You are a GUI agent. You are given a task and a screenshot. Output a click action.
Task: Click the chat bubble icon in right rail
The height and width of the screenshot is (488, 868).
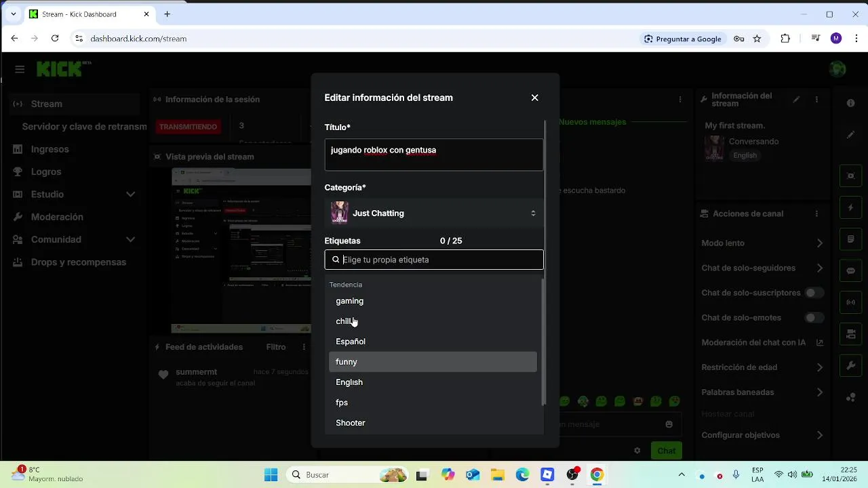[x=850, y=271]
